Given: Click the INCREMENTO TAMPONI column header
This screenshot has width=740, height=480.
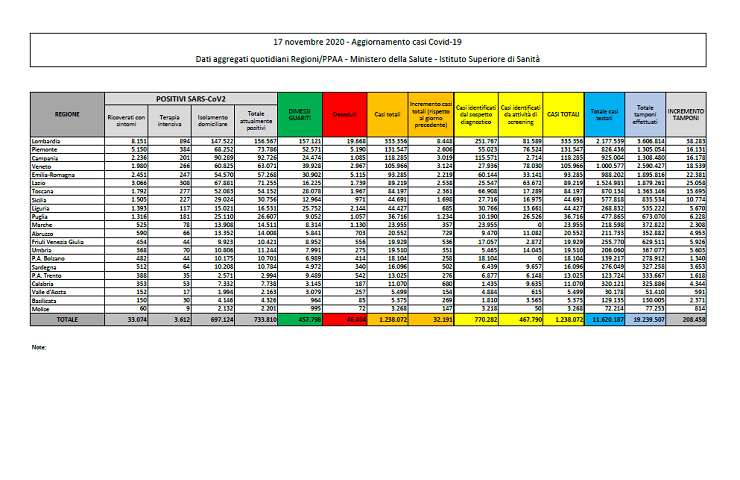Looking at the screenshot, I should coord(686,116).
